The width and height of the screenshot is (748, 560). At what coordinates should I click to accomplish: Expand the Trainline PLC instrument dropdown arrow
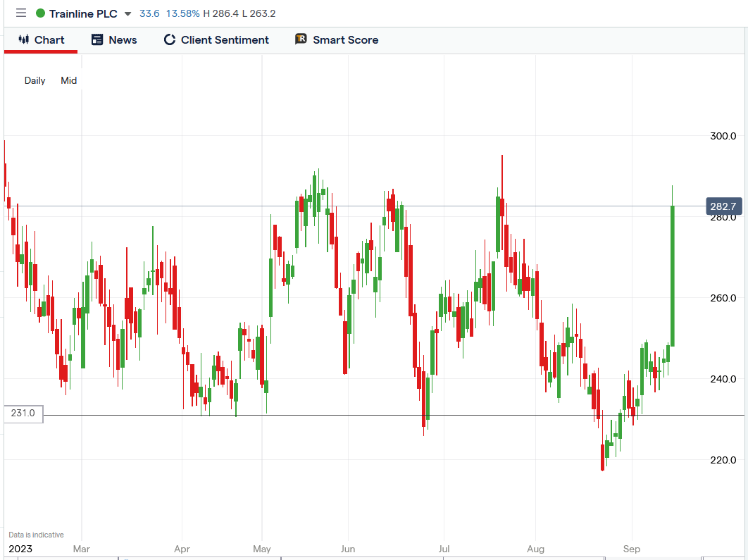[127, 14]
